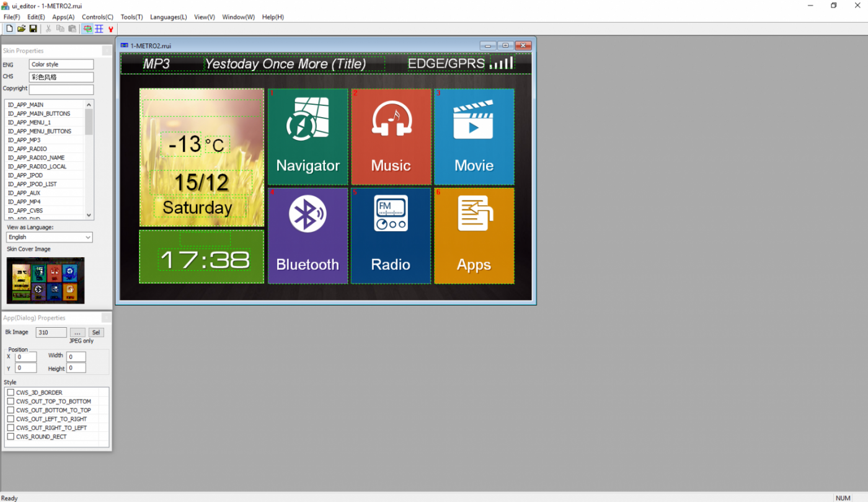The height and width of the screenshot is (502, 868).
Task: Select ID_APP_RADIO in the list
Action: pos(27,149)
